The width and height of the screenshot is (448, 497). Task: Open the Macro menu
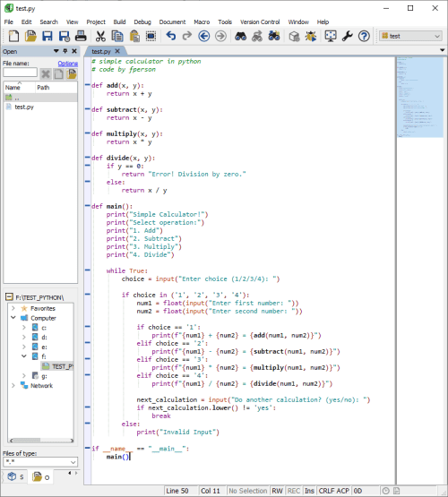coord(202,21)
